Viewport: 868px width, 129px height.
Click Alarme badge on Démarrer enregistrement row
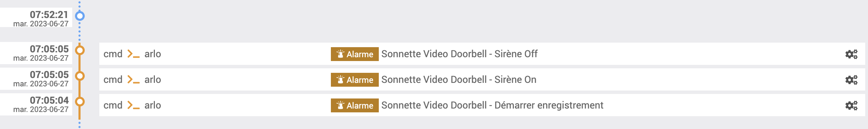coord(354,105)
